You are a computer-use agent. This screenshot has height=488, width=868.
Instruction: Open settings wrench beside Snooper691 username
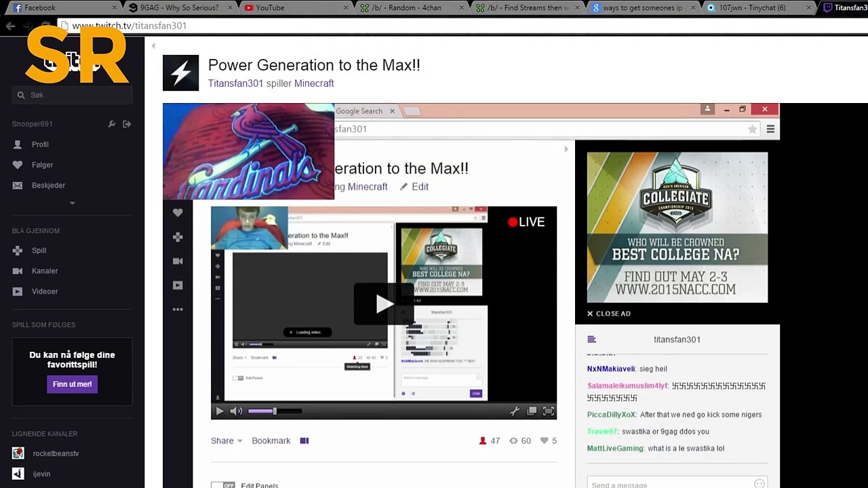112,124
